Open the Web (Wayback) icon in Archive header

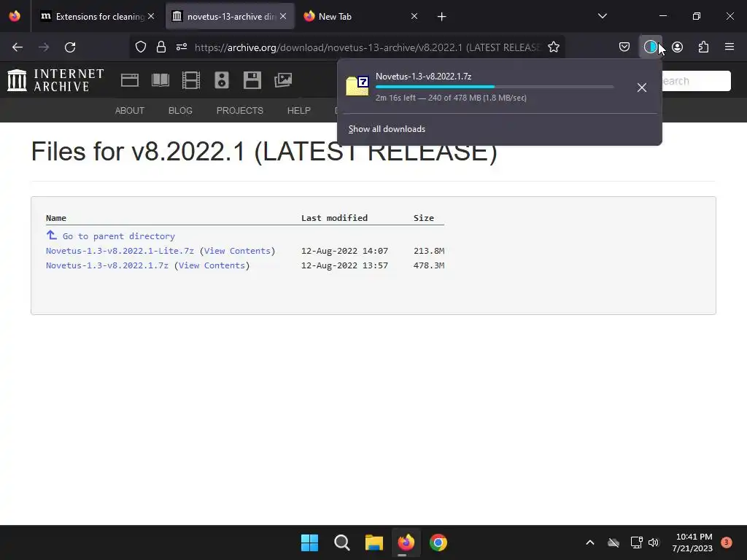130,80
